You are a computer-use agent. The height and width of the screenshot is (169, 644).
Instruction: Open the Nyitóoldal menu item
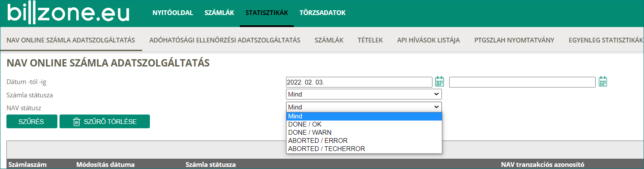173,13
